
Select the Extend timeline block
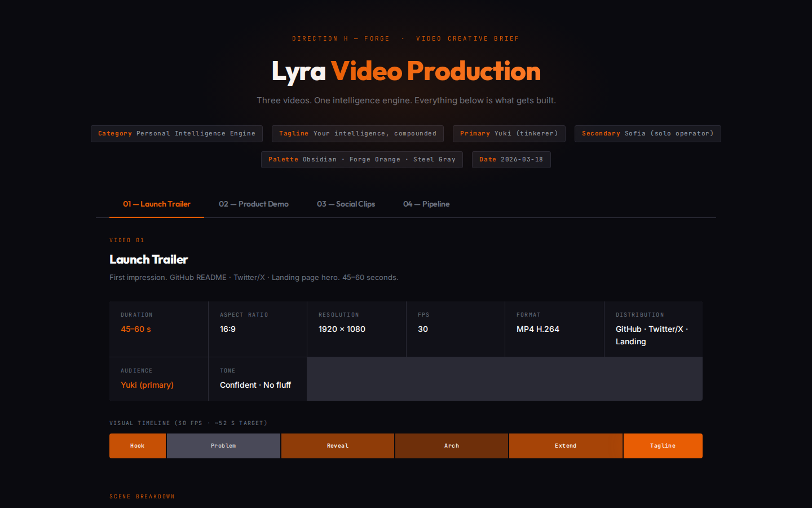[x=566, y=446]
